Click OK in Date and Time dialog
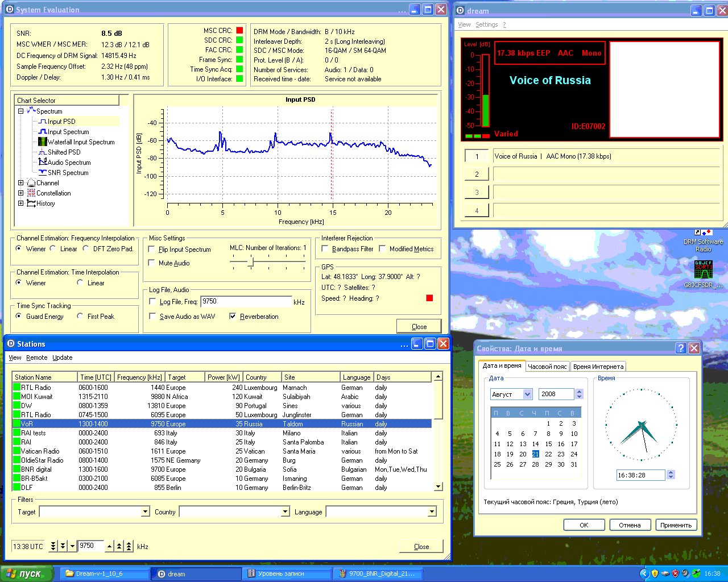728x582 pixels. click(584, 525)
